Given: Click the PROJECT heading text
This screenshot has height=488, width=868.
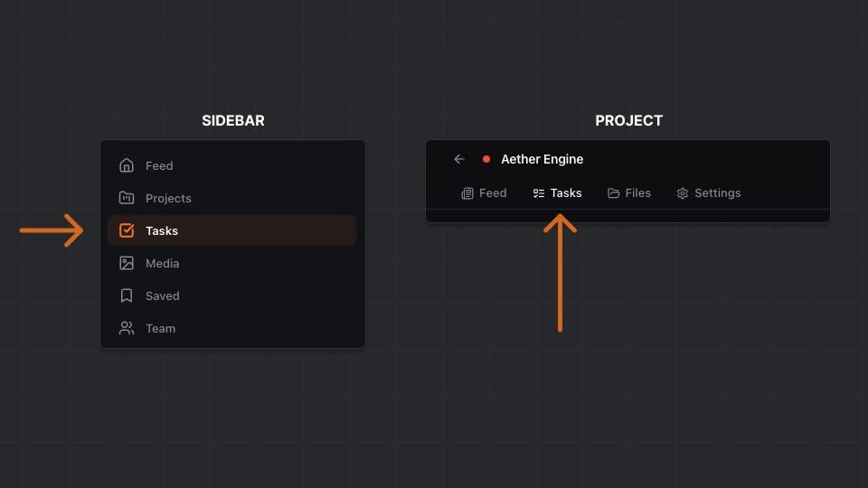Looking at the screenshot, I should [629, 120].
